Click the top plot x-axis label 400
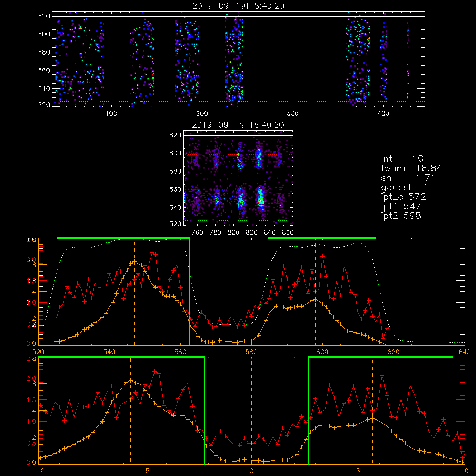476x476 pixels. point(383,114)
